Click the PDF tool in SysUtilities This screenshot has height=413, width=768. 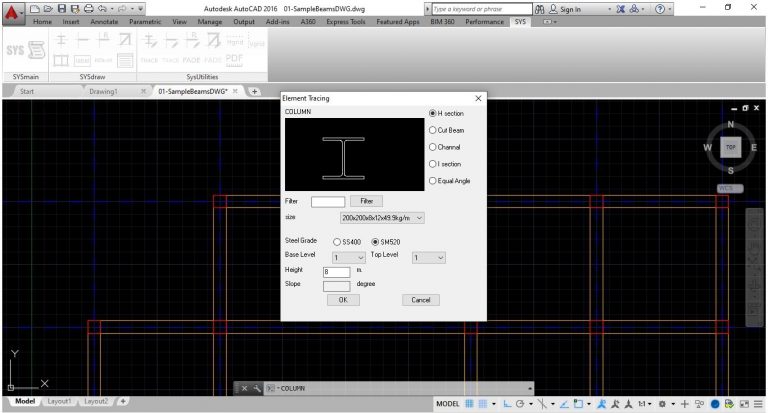click(234, 59)
